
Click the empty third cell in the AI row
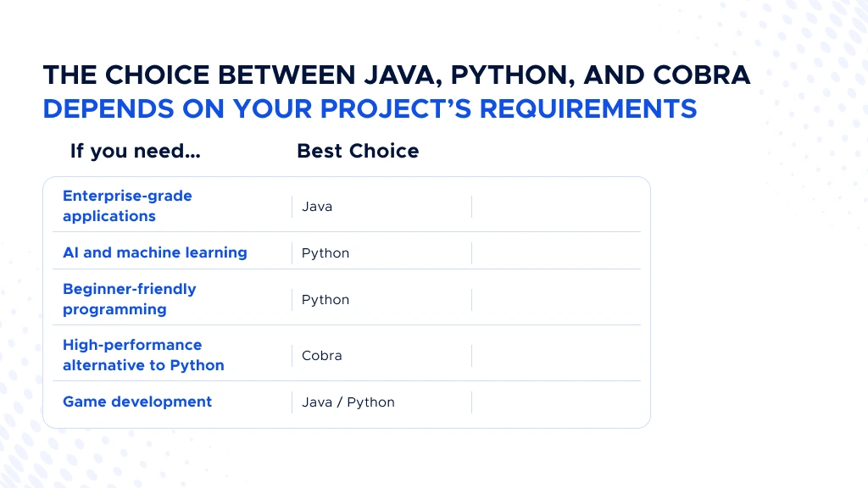[x=556, y=252]
